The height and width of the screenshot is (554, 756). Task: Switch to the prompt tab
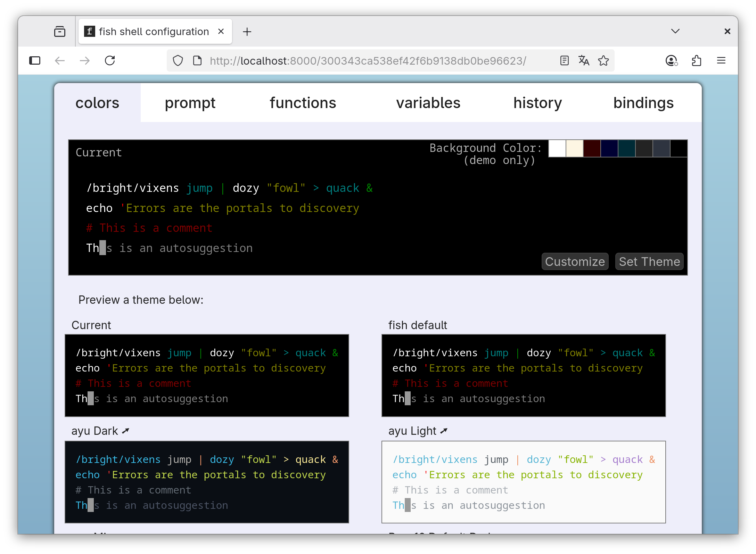pyautogui.click(x=190, y=103)
